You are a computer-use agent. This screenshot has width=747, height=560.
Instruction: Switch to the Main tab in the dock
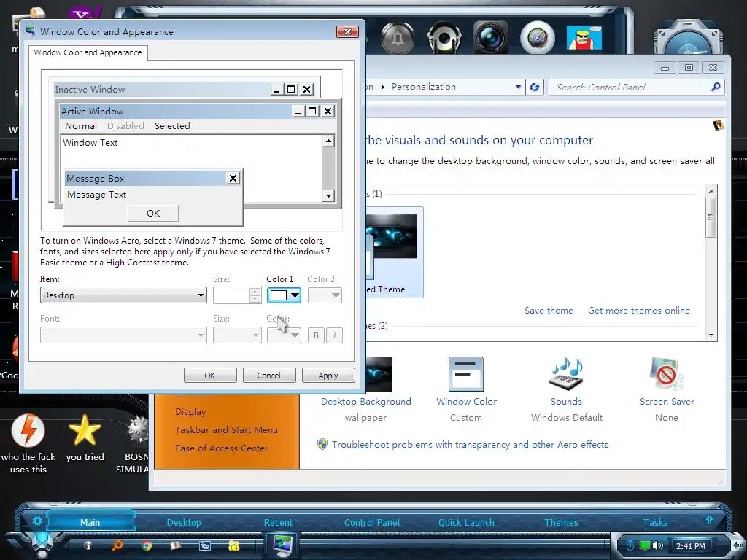pos(90,522)
